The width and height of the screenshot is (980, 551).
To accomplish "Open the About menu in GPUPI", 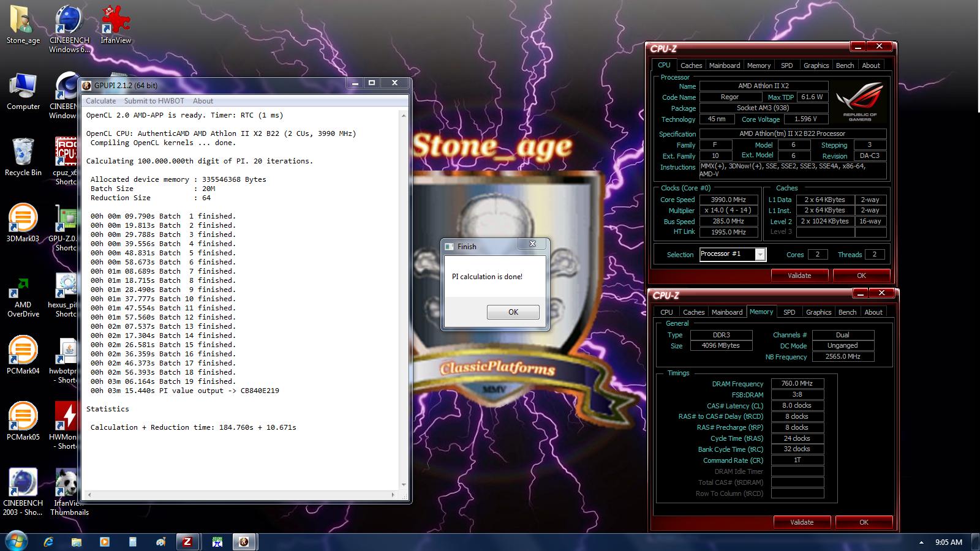I will pyautogui.click(x=203, y=101).
